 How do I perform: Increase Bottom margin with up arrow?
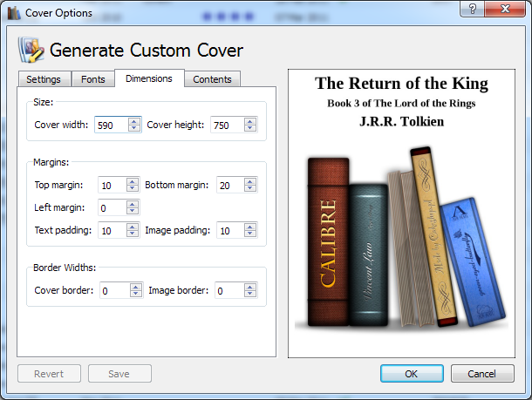pyautogui.click(x=250, y=181)
